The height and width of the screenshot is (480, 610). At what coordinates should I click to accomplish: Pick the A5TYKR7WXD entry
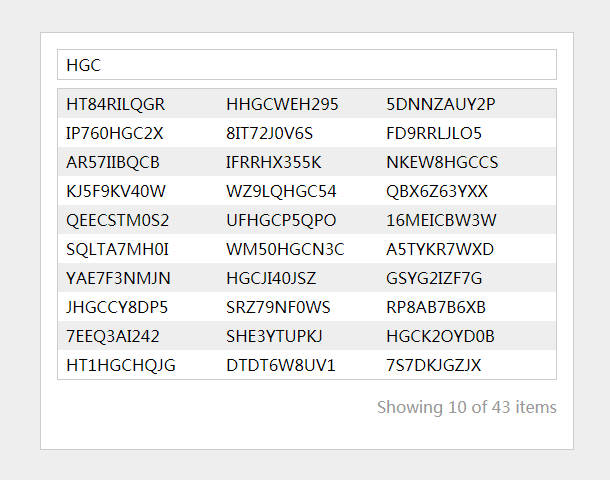pos(440,249)
